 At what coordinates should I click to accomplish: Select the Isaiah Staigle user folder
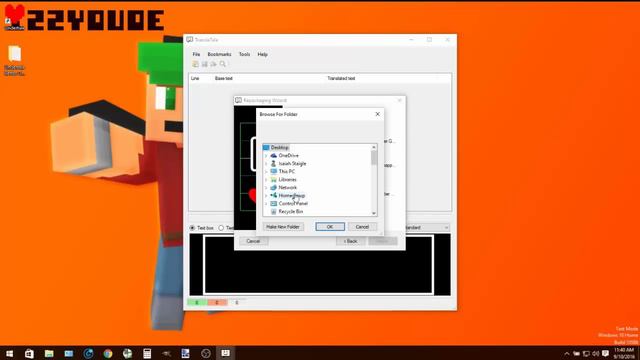[292, 164]
